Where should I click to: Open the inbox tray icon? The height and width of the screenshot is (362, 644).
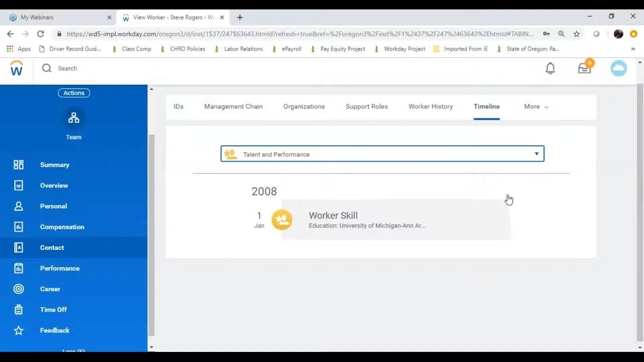pyautogui.click(x=585, y=68)
